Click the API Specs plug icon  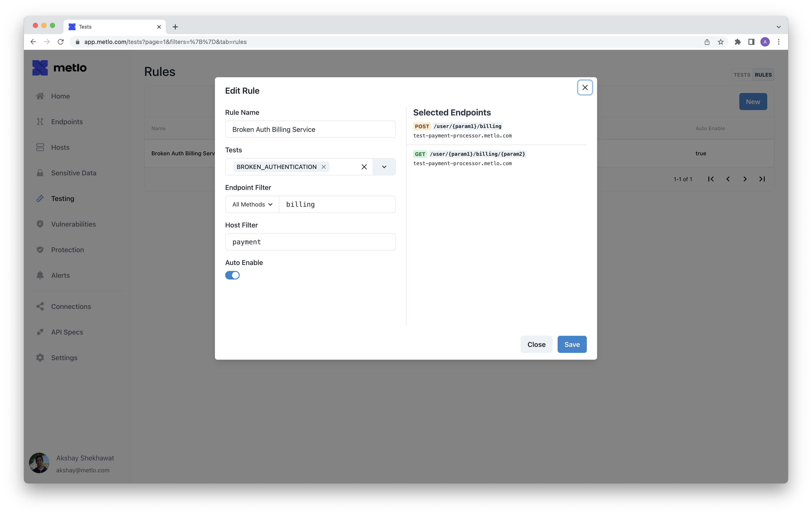pyautogui.click(x=40, y=332)
